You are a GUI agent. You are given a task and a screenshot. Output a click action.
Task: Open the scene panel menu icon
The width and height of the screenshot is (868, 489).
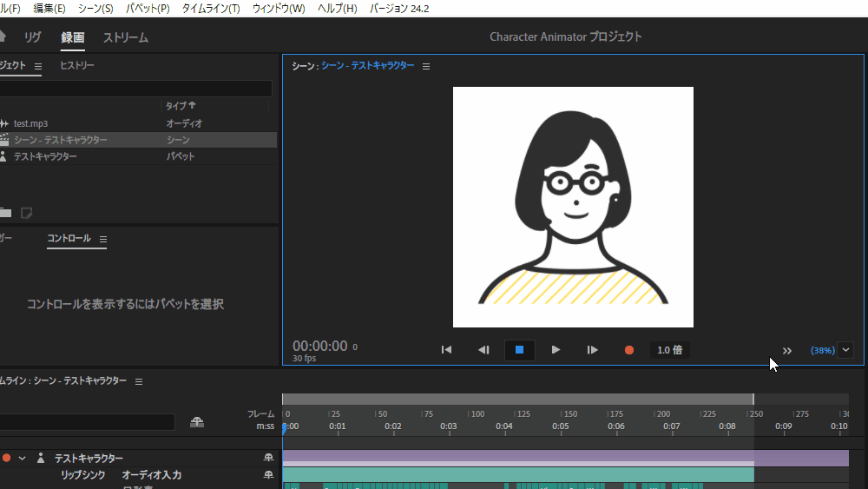click(x=425, y=67)
